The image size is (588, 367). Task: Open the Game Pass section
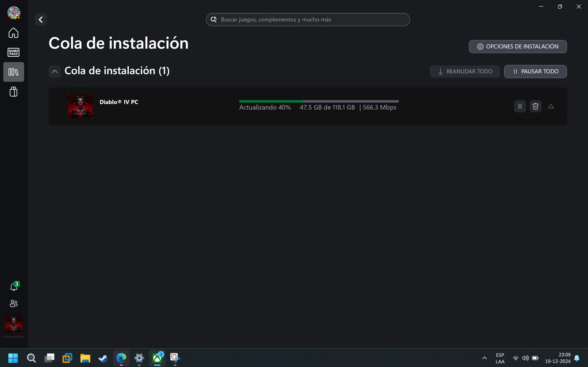click(x=13, y=52)
